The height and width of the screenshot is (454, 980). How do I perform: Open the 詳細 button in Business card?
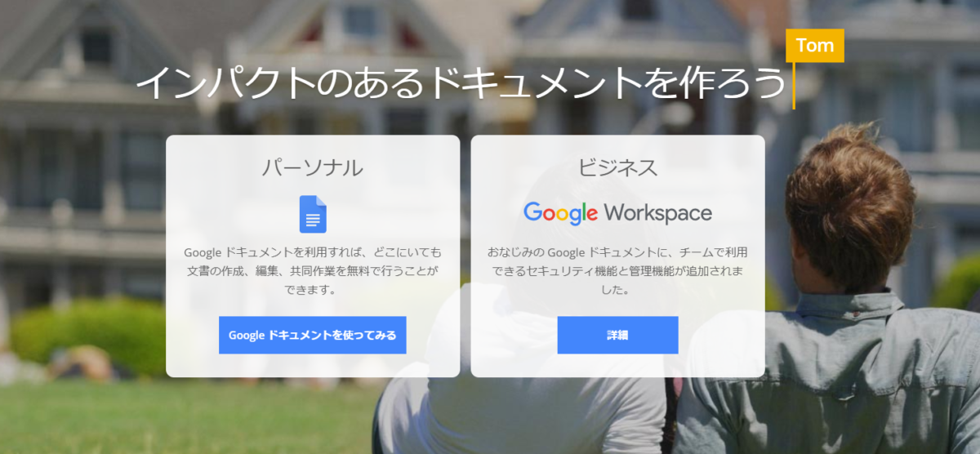click(617, 335)
